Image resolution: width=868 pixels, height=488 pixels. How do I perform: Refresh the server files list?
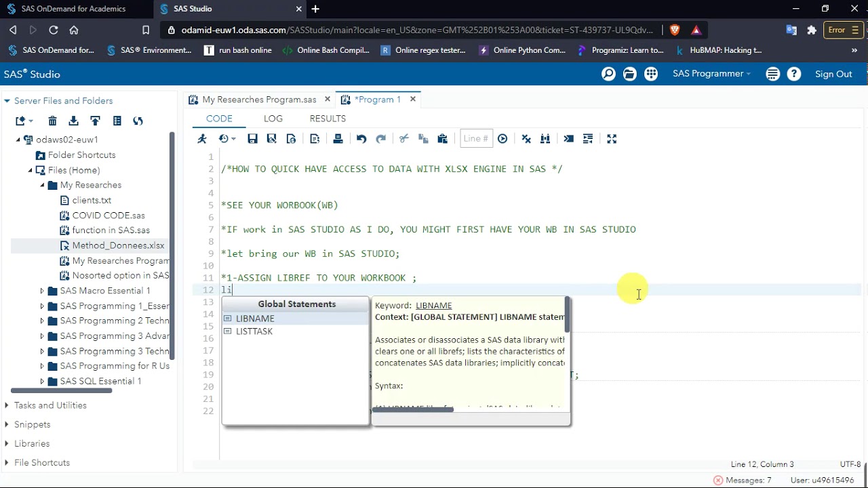[x=138, y=121]
